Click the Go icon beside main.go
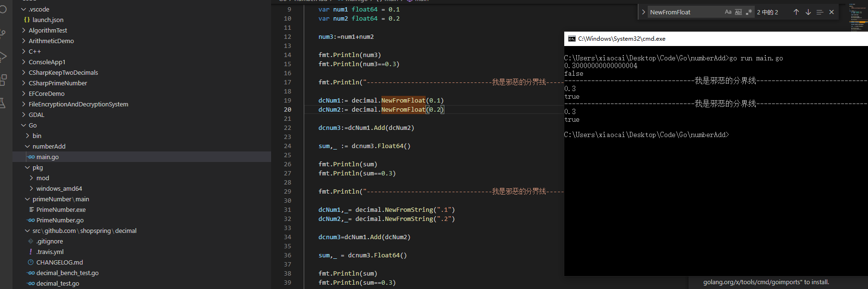 [31, 157]
